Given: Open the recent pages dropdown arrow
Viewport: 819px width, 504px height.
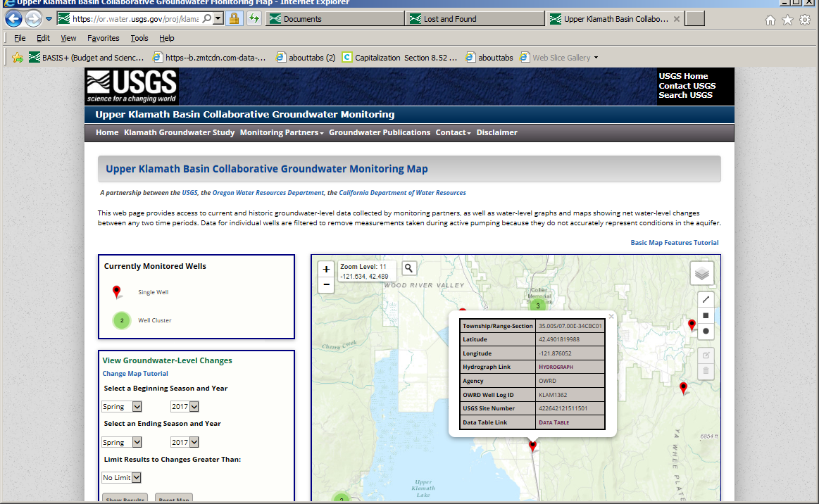Looking at the screenshot, I should pyautogui.click(x=49, y=19).
